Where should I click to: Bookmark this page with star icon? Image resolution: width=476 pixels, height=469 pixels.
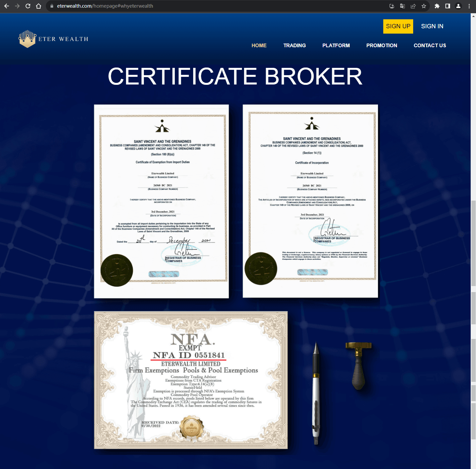pos(424,6)
